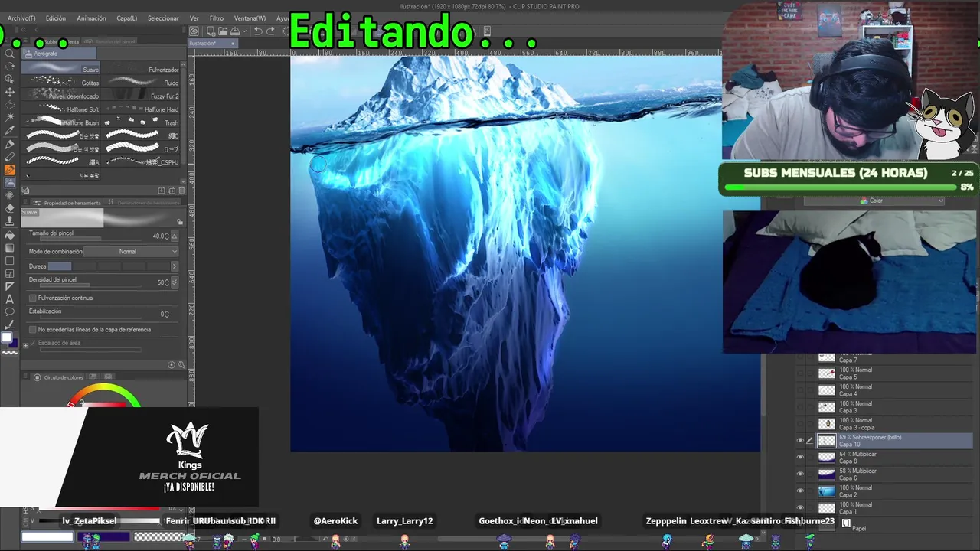The width and height of the screenshot is (980, 551).
Task: Adjust the Tamaño del pincel slider
Action: point(90,240)
